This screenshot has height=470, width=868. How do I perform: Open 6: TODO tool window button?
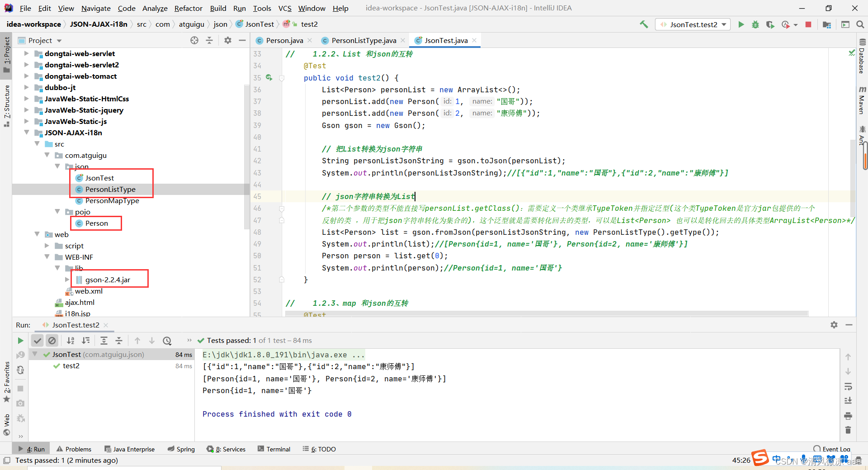pos(319,449)
